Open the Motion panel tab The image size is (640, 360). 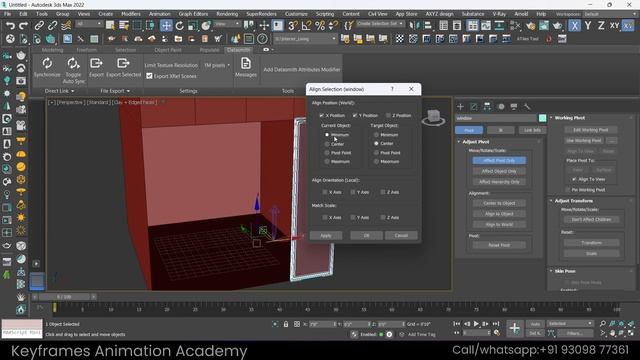[x=501, y=107]
